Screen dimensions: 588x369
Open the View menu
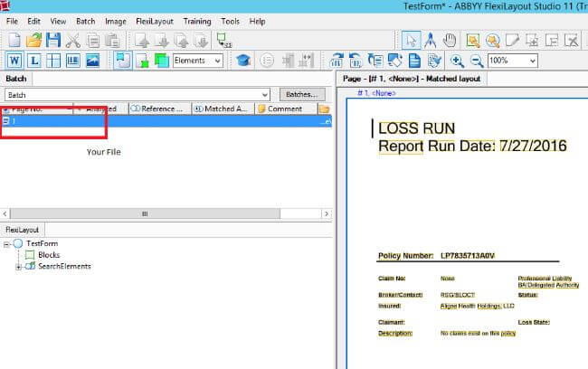pos(58,22)
